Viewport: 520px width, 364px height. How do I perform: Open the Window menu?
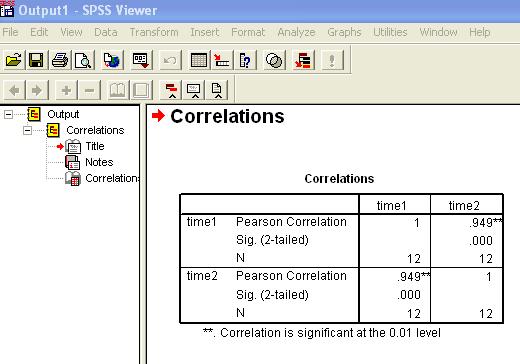tap(438, 32)
